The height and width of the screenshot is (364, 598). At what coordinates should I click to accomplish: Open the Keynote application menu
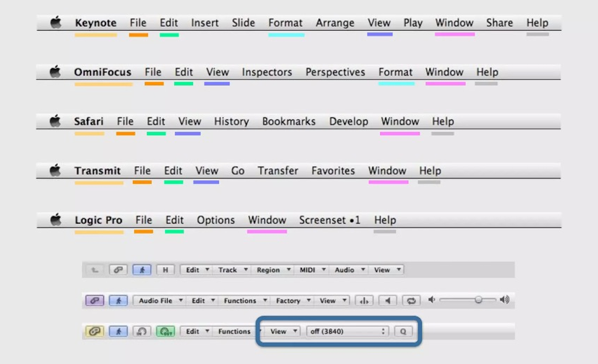click(96, 23)
